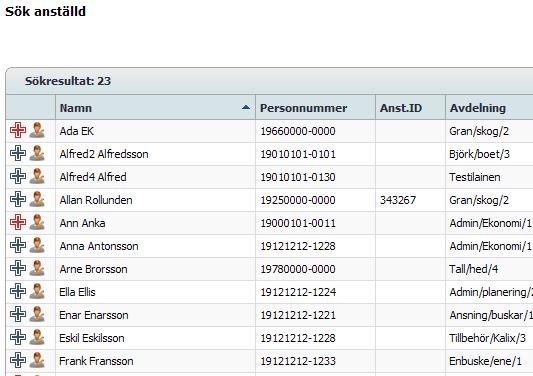Open the person icon for Arne Brorsson
The width and height of the screenshot is (533, 376).
tap(37, 269)
